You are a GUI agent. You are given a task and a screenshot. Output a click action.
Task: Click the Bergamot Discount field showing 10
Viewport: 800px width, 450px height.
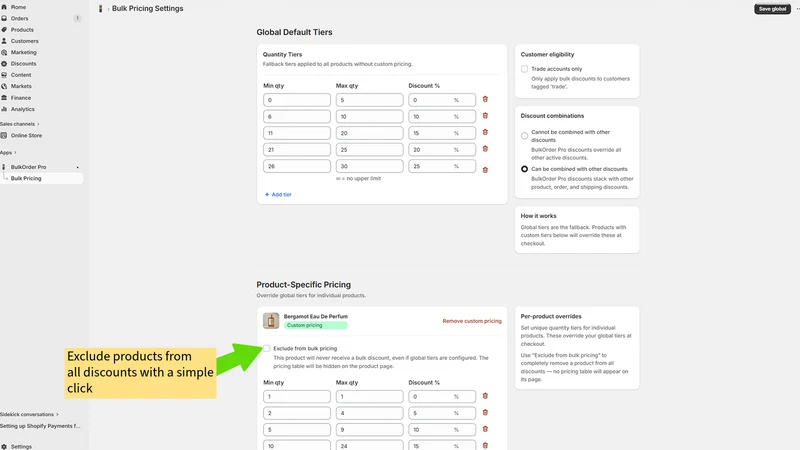tap(442, 430)
